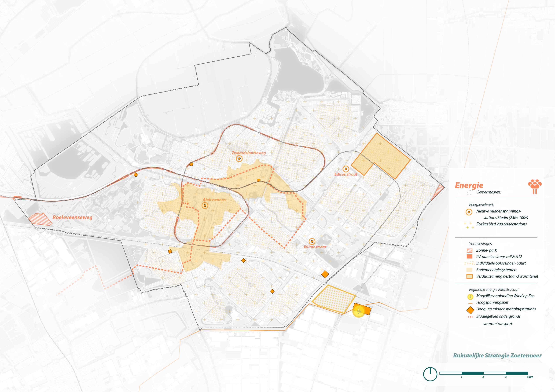555x392 pixels.
Task: Click the legend diamond for Hoog- en middenspanningsstations
Action: (x=470, y=310)
